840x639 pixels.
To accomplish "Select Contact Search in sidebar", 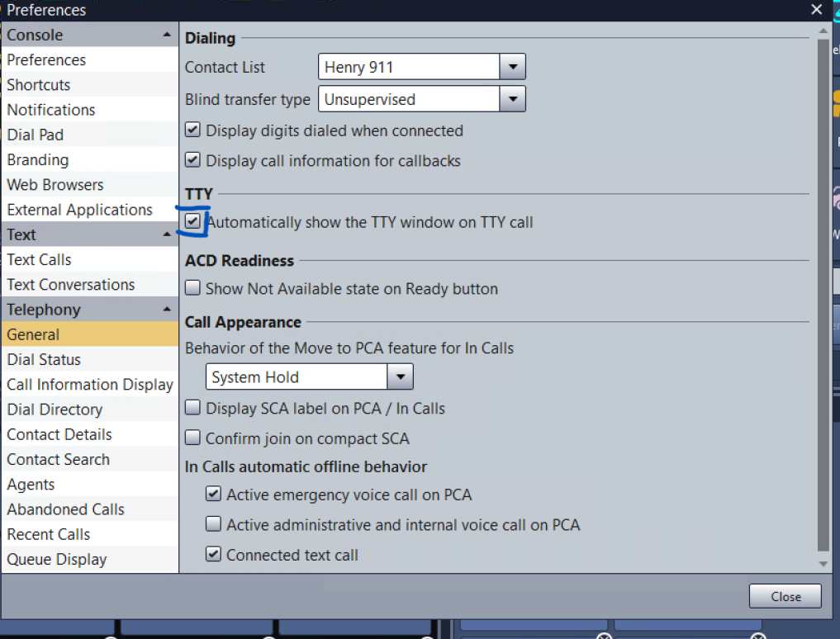I will point(90,459).
